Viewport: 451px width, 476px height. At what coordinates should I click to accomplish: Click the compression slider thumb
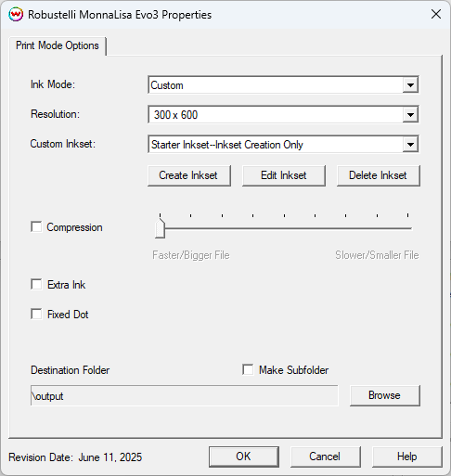(x=160, y=228)
